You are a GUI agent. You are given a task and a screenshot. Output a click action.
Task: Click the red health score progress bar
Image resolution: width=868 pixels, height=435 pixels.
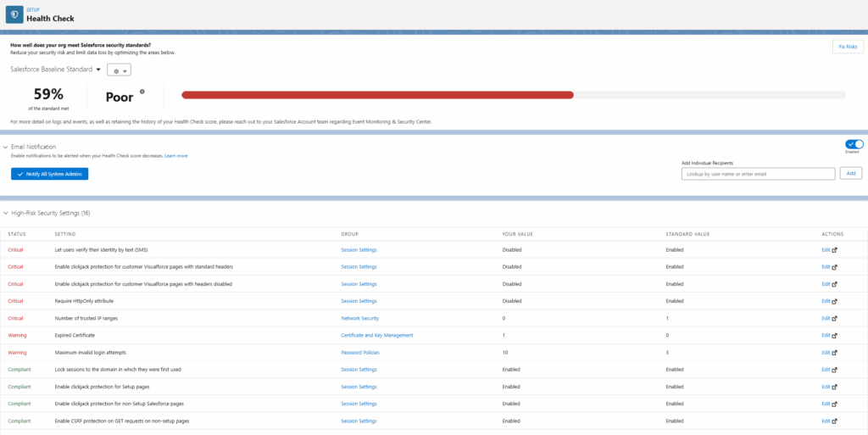click(377, 95)
